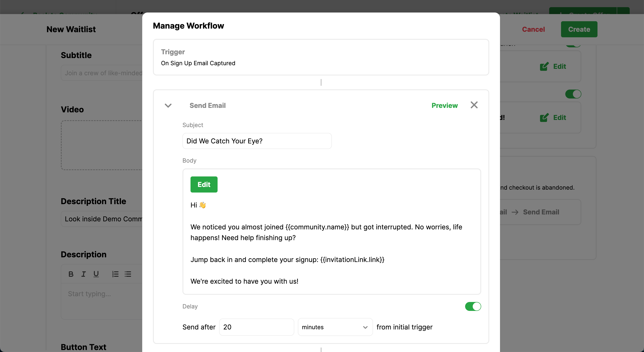Click the Cancel button

533,29
